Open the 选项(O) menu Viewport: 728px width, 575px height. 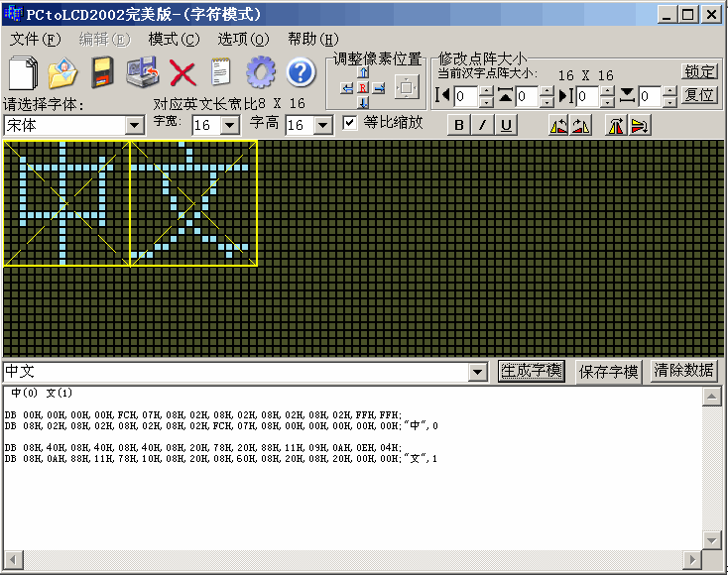tap(243, 40)
